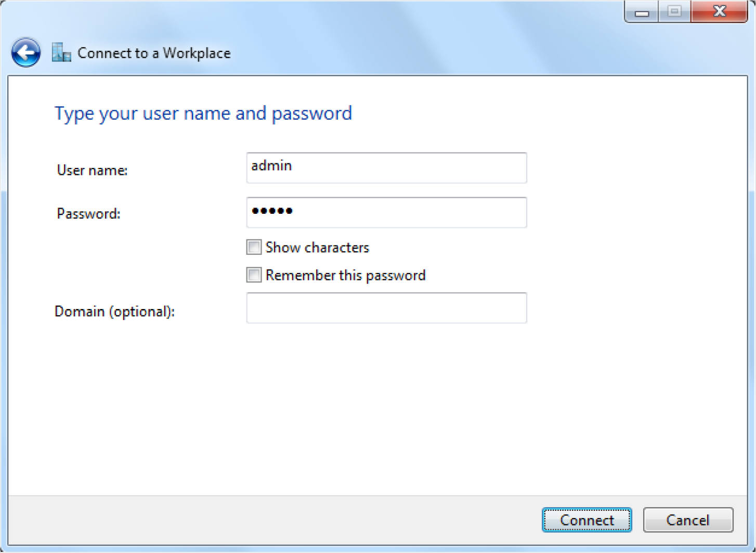Click the Connect to a Workplace icon
The width and height of the screenshot is (756, 553).
point(61,53)
